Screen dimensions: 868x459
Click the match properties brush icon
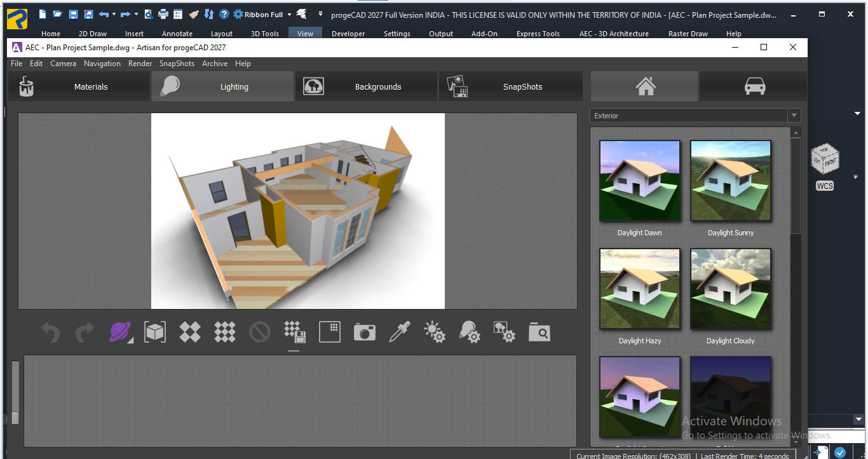point(194,14)
